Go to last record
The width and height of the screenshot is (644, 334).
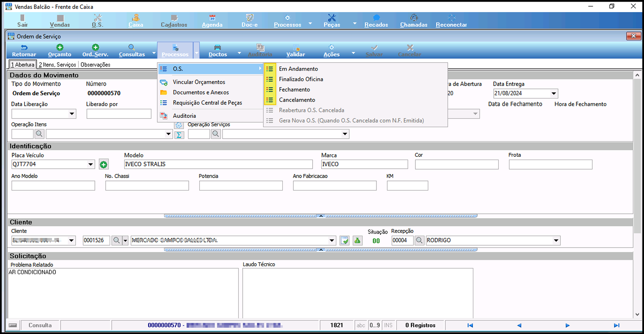pos(617,326)
